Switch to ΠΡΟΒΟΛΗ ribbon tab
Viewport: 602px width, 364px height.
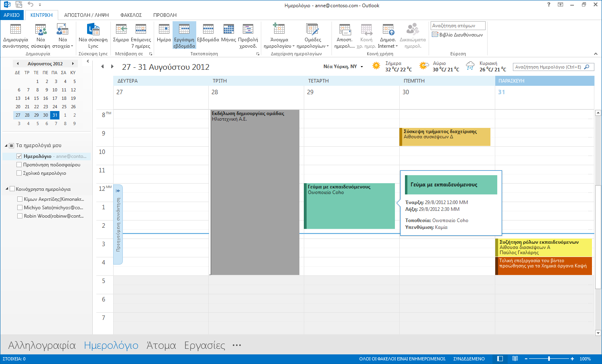coord(165,15)
